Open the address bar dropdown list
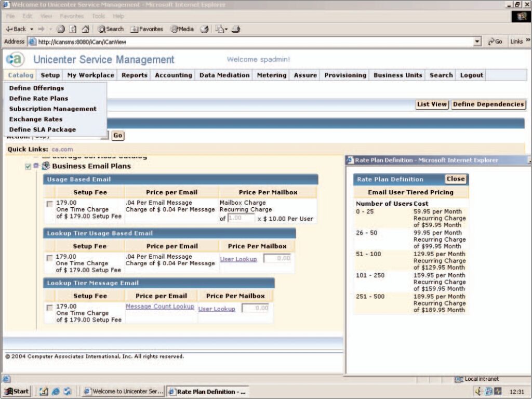Viewport: 532px width, 399px height. [477, 42]
